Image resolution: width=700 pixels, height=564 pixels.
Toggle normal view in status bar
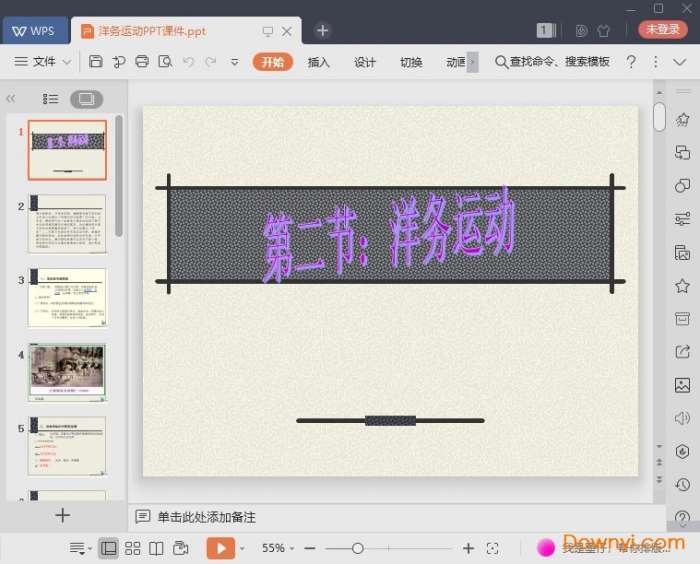click(108, 548)
